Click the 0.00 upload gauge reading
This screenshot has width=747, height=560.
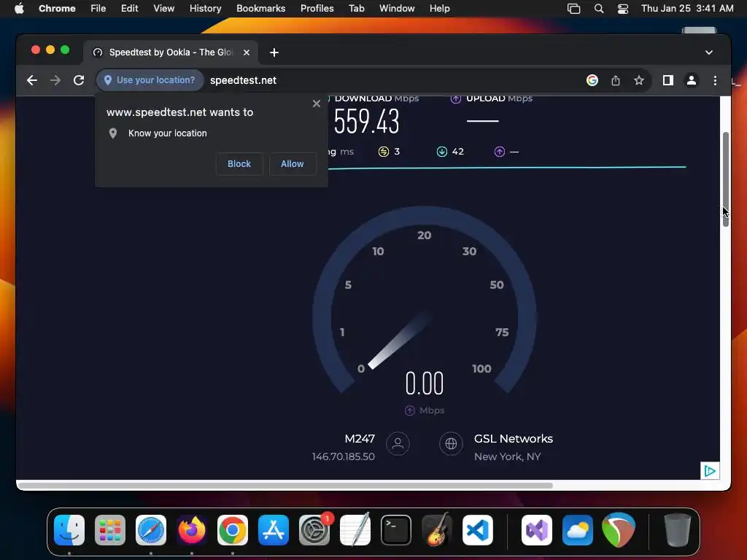[425, 384]
